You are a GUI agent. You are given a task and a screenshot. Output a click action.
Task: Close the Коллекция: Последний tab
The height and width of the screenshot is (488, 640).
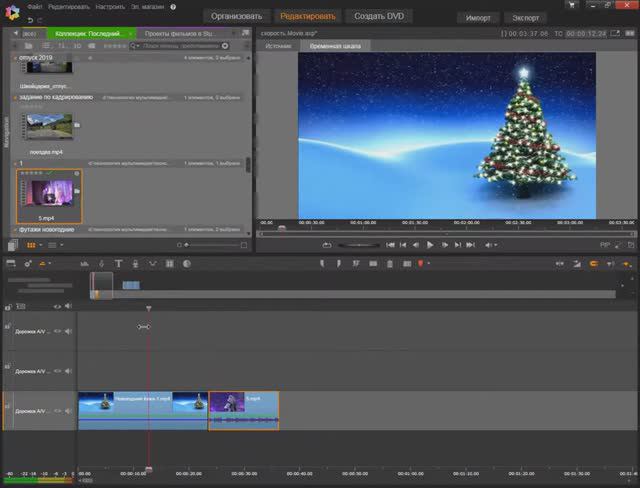click(x=131, y=33)
